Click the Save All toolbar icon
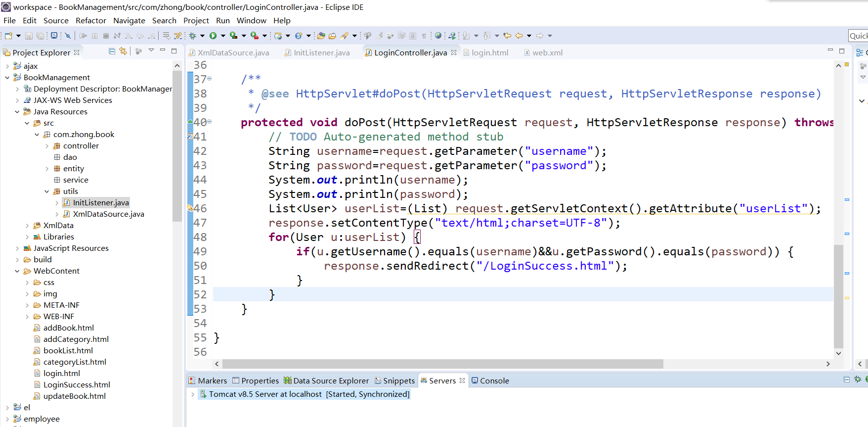 [x=40, y=36]
